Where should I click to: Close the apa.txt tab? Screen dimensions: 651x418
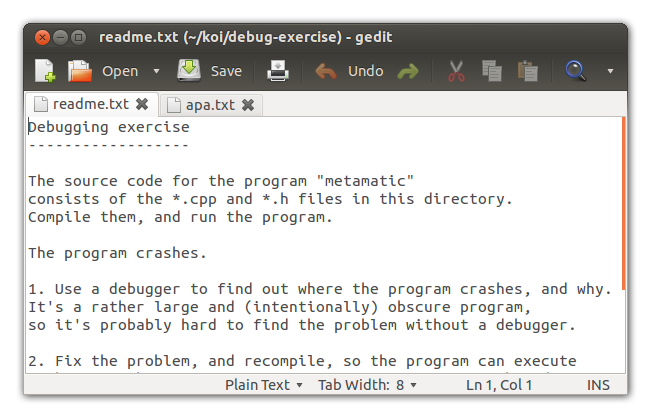(x=248, y=104)
